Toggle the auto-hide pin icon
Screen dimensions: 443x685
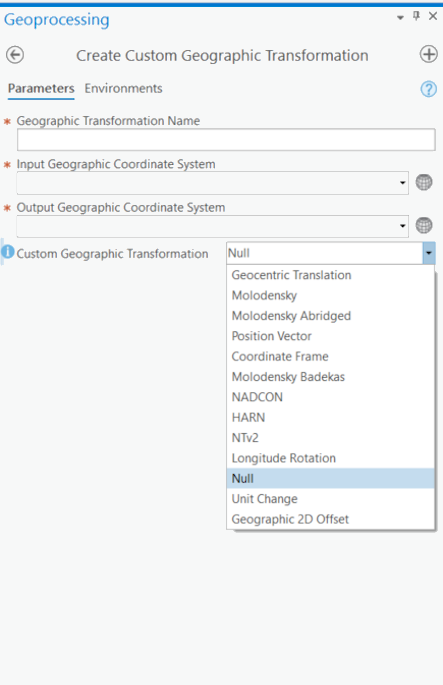coord(416,16)
